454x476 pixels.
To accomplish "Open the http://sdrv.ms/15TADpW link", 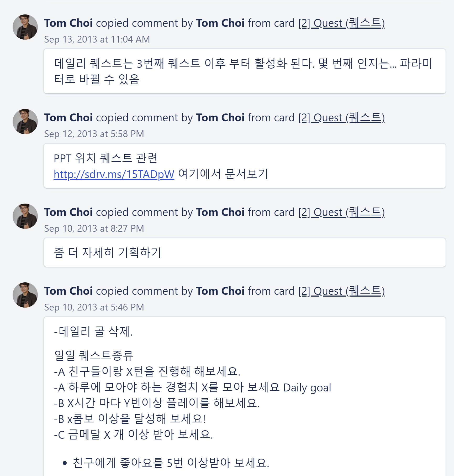I will click(114, 174).
